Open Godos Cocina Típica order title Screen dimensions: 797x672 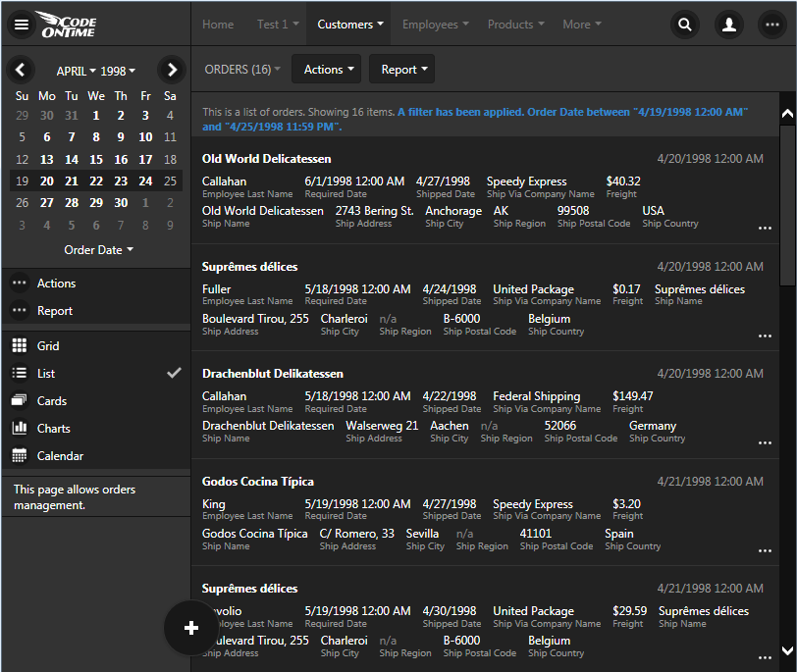[x=258, y=482]
